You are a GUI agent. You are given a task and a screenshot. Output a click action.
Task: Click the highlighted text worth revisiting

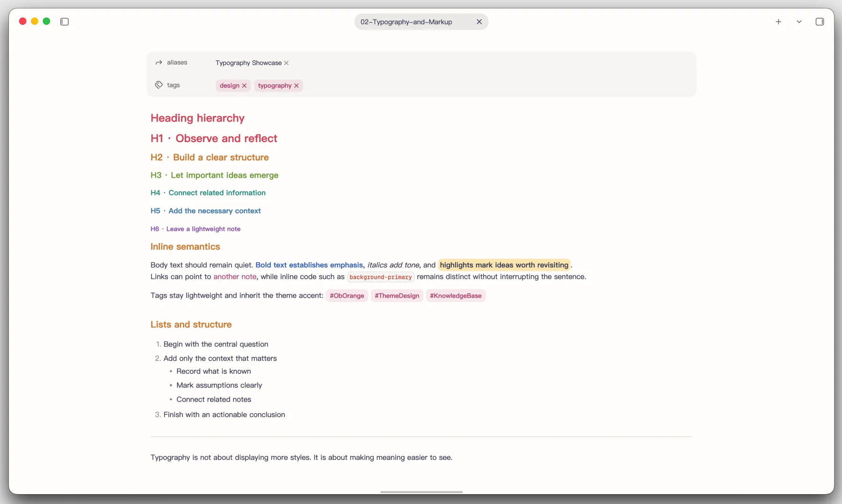(x=504, y=265)
